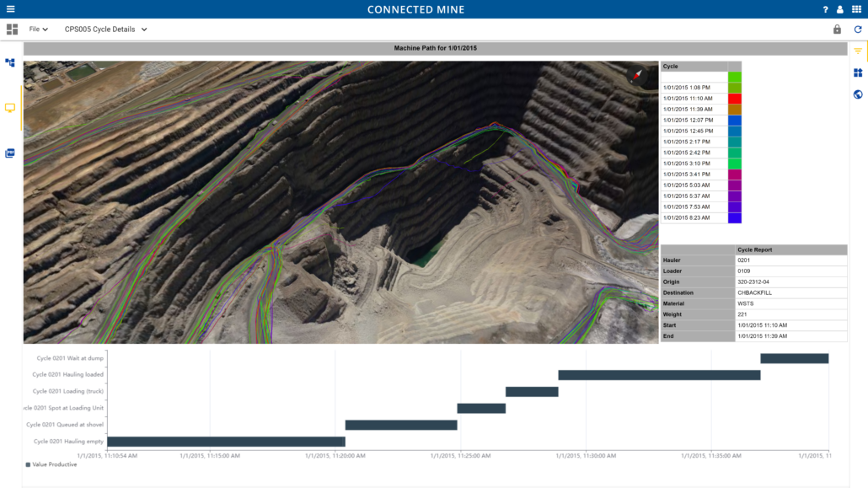Screen dimensions: 868x488
Task: Click the Material value WSTS
Action: point(791,303)
